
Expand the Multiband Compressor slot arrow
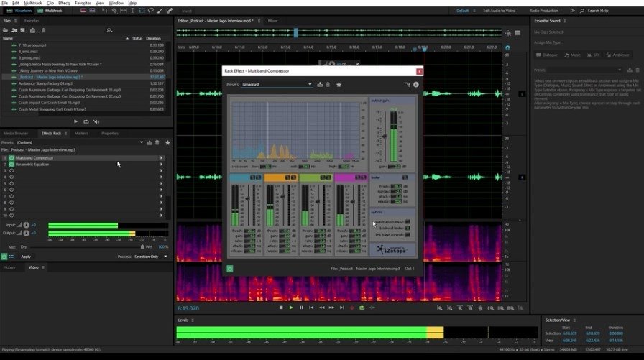[x=161, y=157]
